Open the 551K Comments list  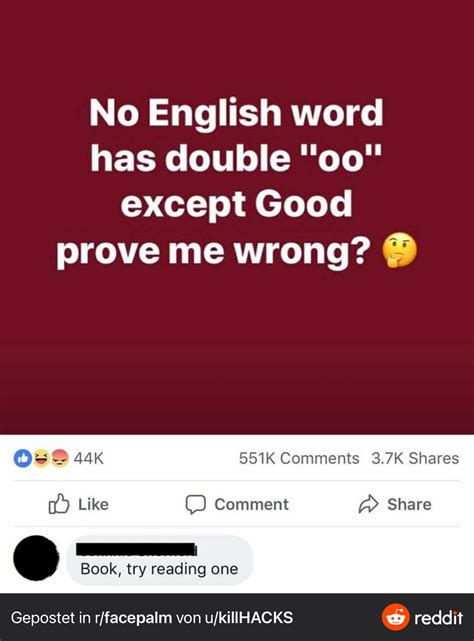coord(299,458)
